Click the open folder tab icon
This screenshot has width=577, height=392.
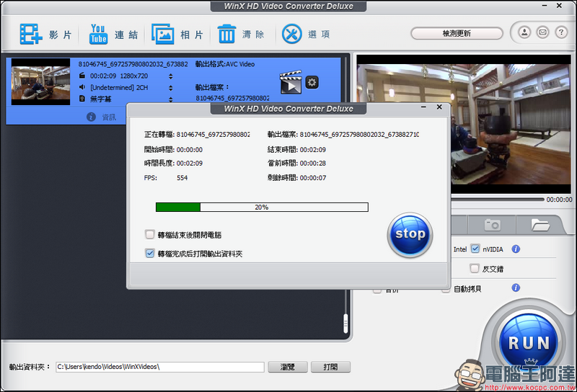(540, 225)
